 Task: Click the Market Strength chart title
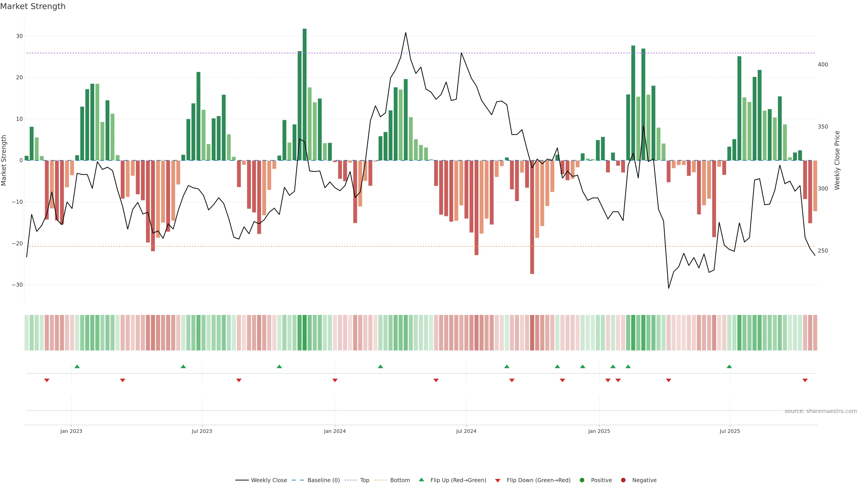(x=33, y=6)
